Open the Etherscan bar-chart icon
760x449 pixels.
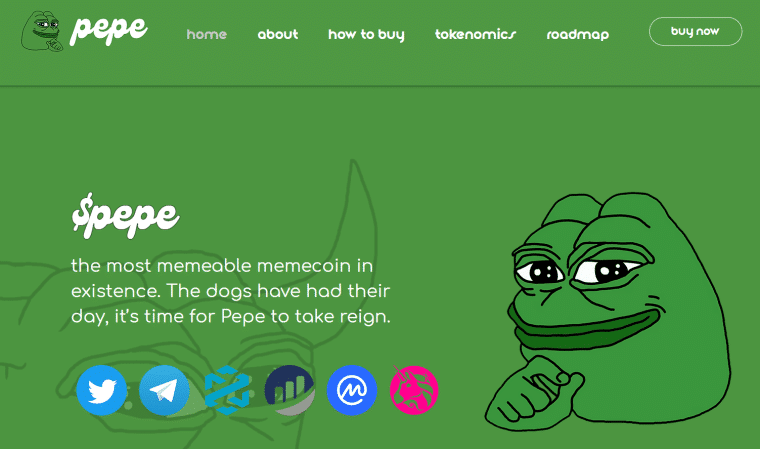[x=289, y=390]
